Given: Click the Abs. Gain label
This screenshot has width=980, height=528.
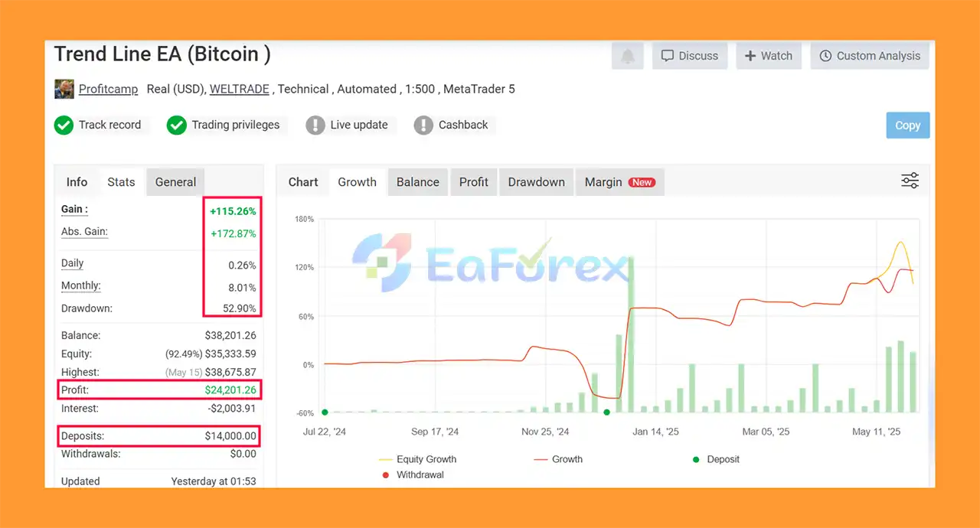Looking at the screenshot, I should point(84,232).
